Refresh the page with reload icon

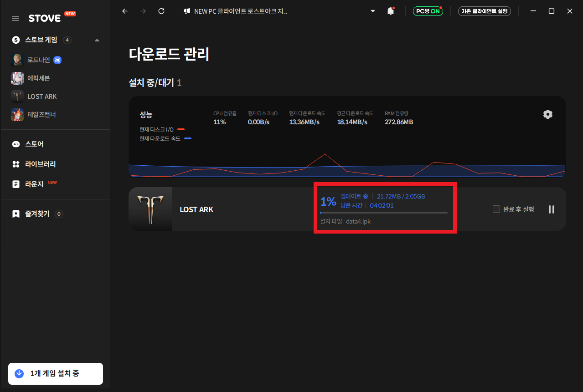(161, 11)
